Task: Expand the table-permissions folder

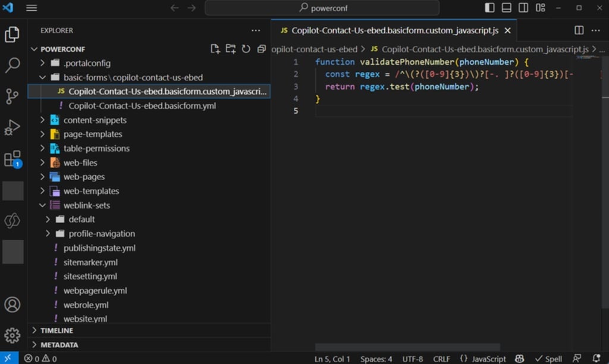Action: 42,149
